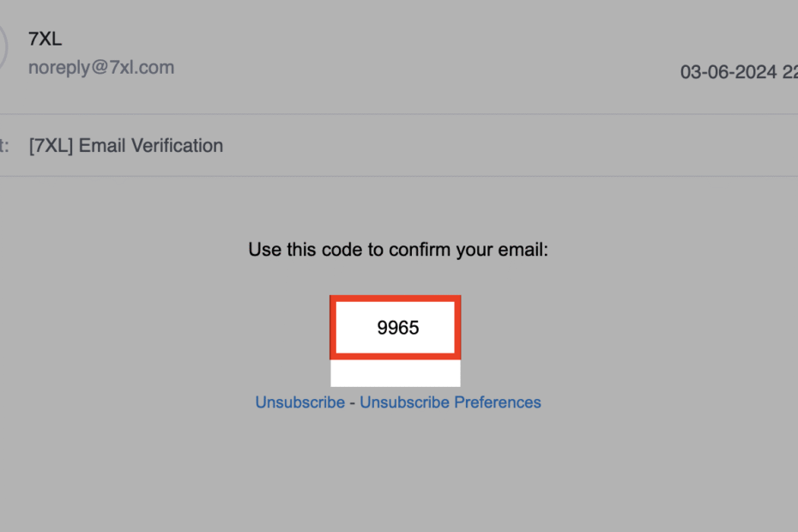Click the cut-off subject label before the subject text
Image resolution: width=798 pixels, height=532 pixels.
[4, 146]
